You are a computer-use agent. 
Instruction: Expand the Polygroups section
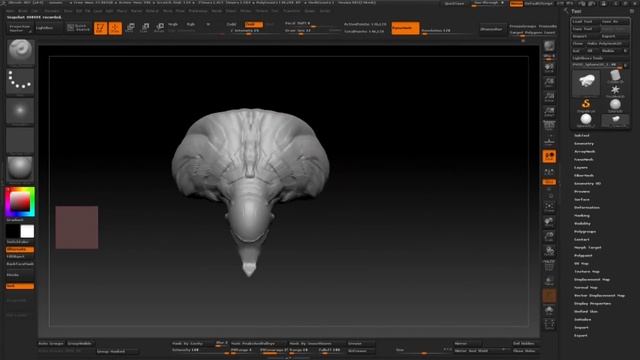pos(585,232)
